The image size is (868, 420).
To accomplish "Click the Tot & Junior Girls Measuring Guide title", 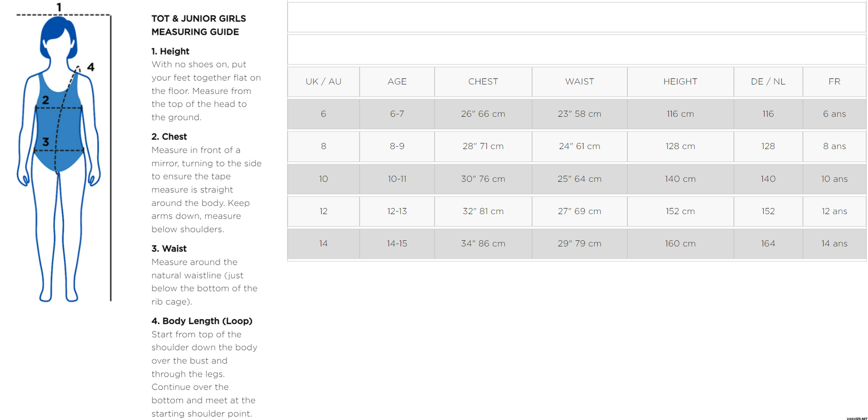I will pyautogui.click(x=198, y=25).
